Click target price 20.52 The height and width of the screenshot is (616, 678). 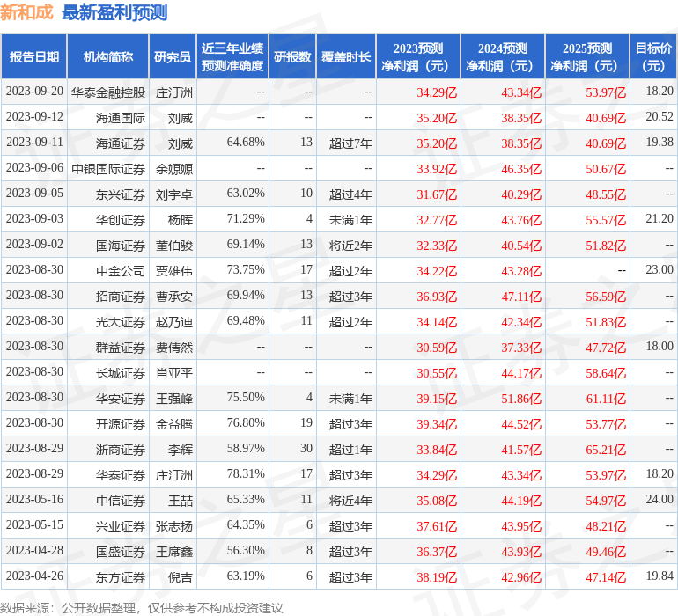(660, 117)
